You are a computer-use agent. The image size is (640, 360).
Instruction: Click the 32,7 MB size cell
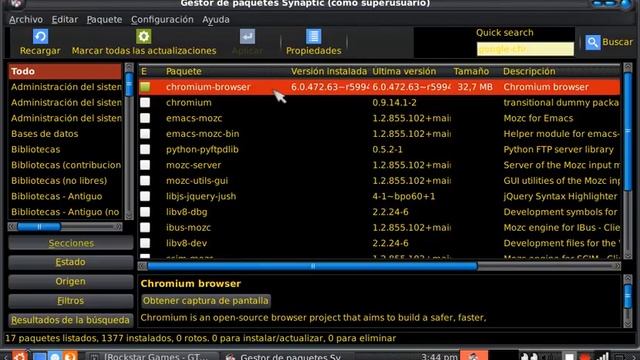click(475, 87)
